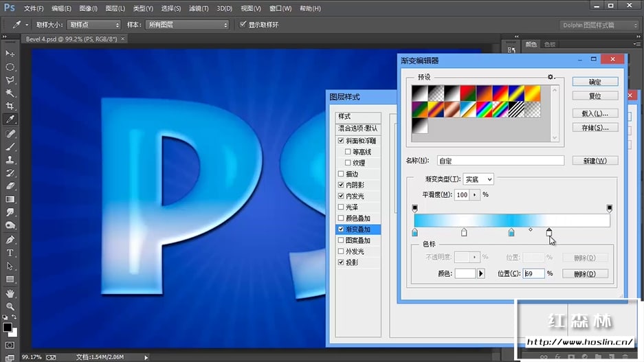This screenshot has height=362, width=644.
Task: Enable 纹理 checkbox
Action: coord(348,163)
